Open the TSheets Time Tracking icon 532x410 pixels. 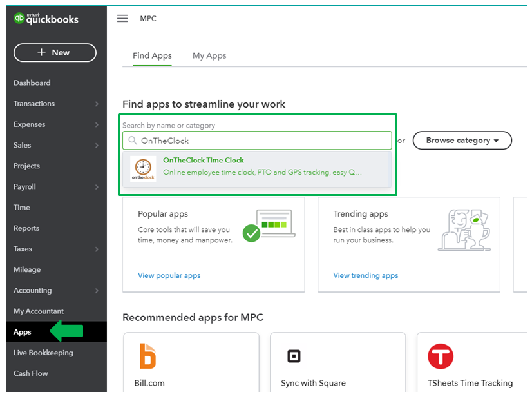441,356
